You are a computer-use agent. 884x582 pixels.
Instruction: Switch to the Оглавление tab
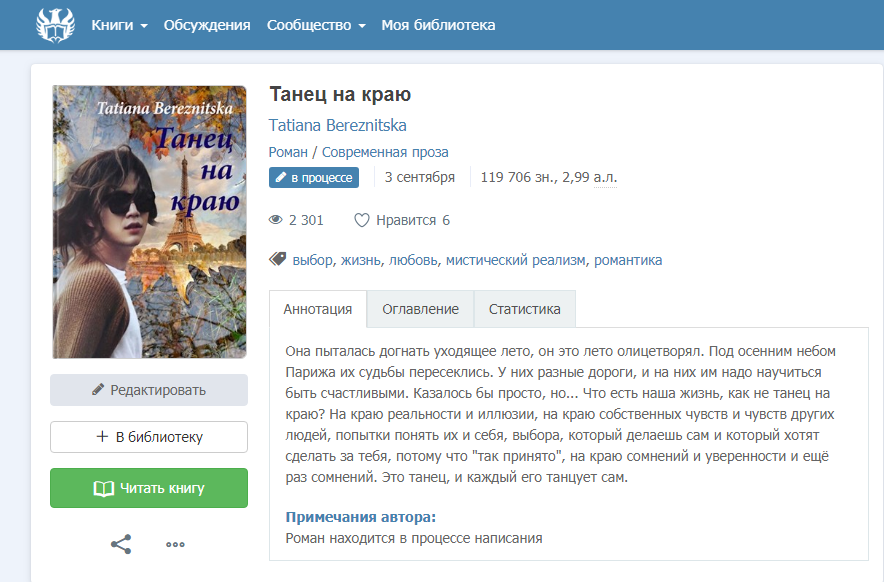click(421, 309)
